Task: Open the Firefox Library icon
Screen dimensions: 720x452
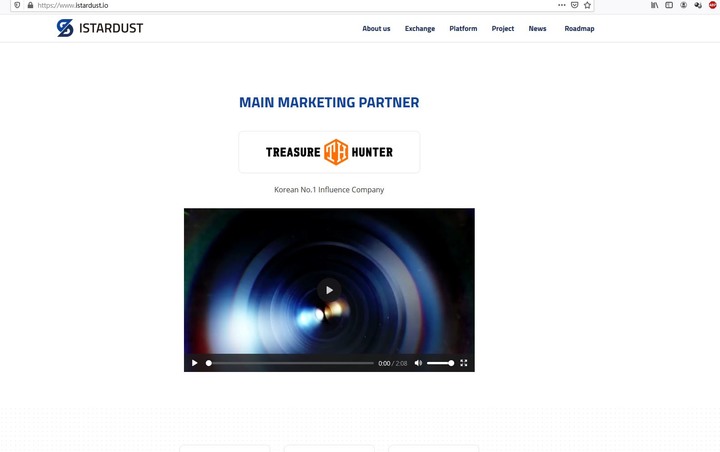Action: (x=654, y=5)
